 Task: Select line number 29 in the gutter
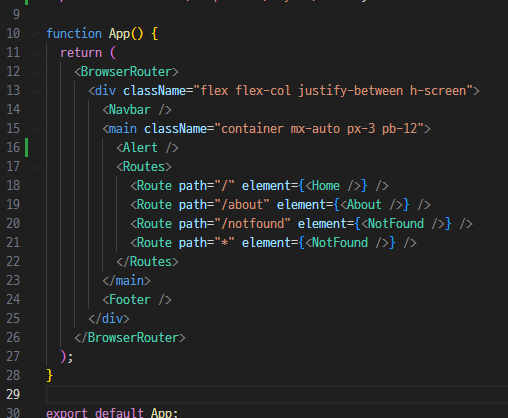(13, 395)
